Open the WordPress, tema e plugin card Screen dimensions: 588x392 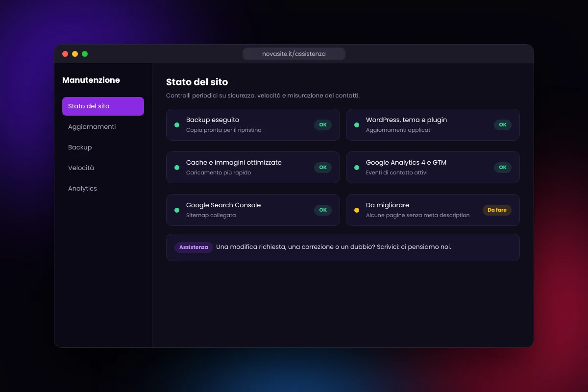433,125
